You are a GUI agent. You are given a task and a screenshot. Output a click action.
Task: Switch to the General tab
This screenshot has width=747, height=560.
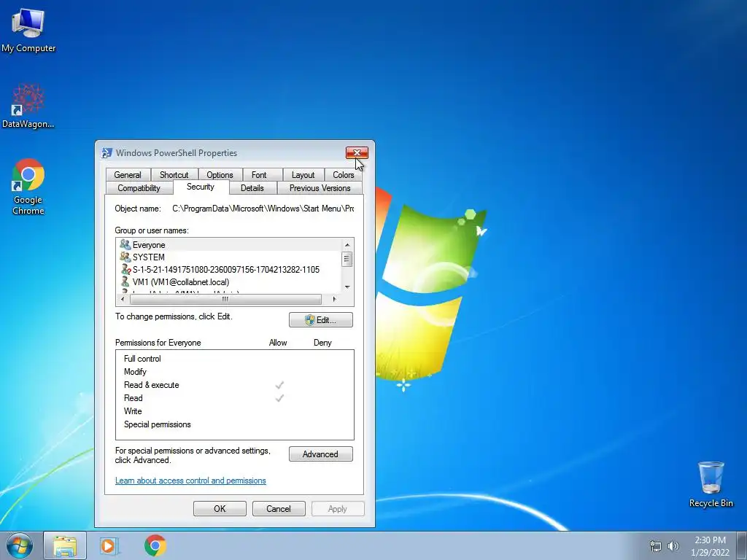tap(128, 175)
